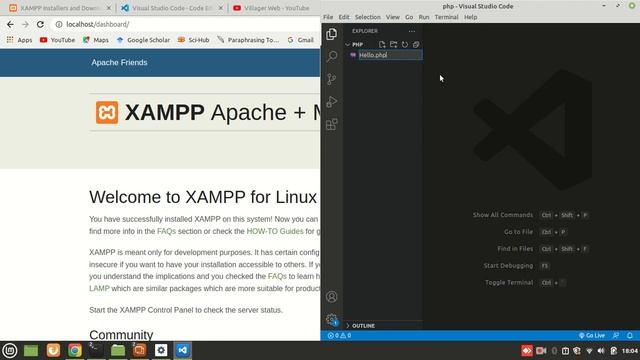640x360 pixels.
Task: Click the New Folder icon in Explorer
Action: 393,44
